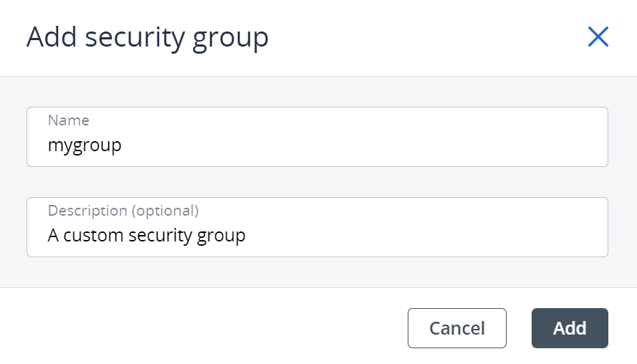Click the word "custom" in the description

click(93, 235)
